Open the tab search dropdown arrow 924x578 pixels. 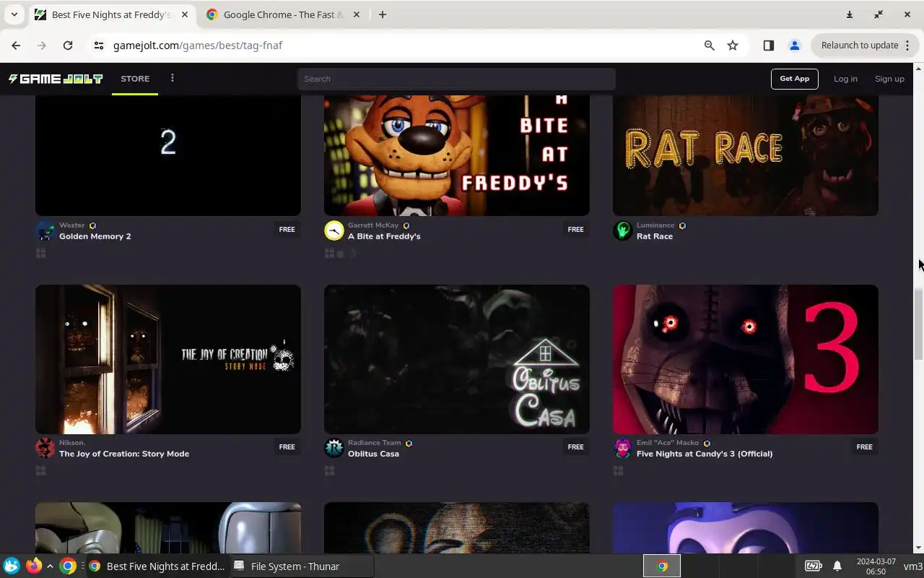(x=14, y=14)
